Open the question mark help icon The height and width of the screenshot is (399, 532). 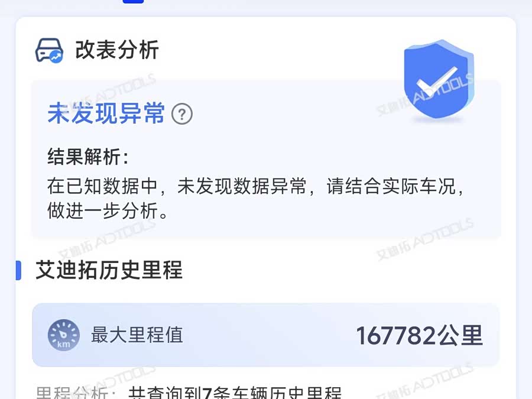[182, 114]
